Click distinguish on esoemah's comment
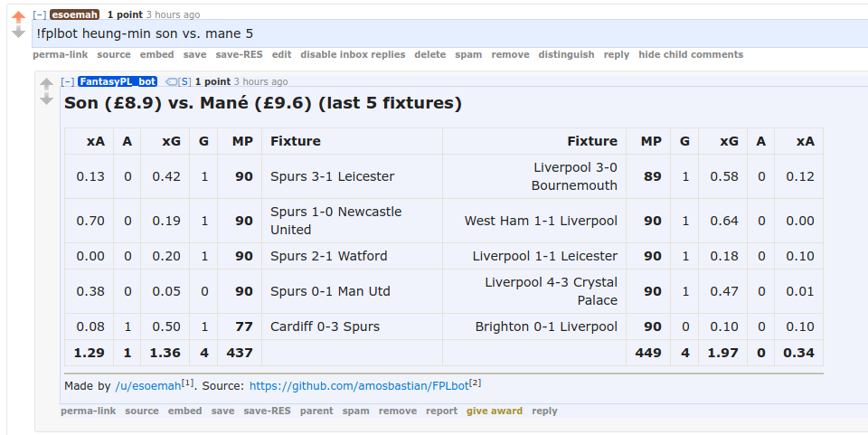The height and width of the screenshot is (435, 868). pyautogui.click(x=566, y=54)
